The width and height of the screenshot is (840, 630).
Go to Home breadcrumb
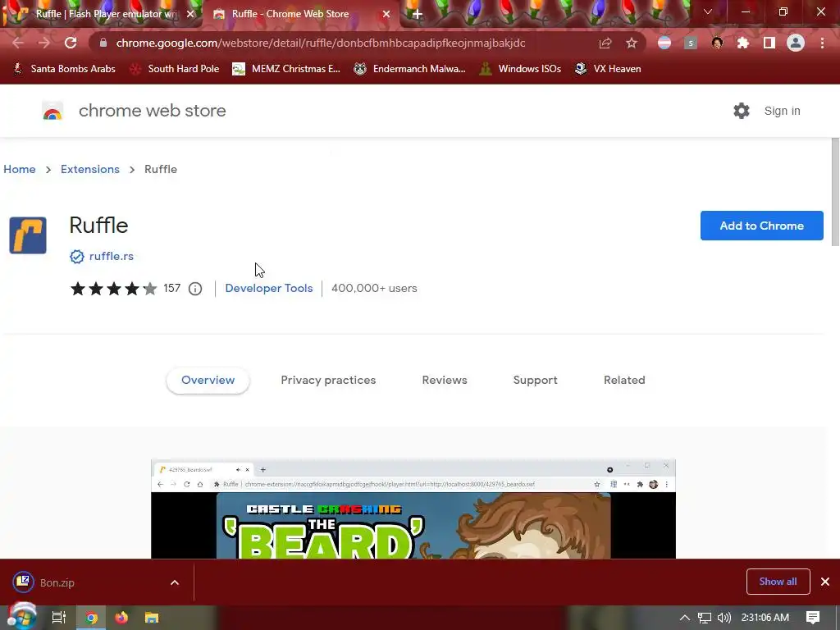[20, 169]
